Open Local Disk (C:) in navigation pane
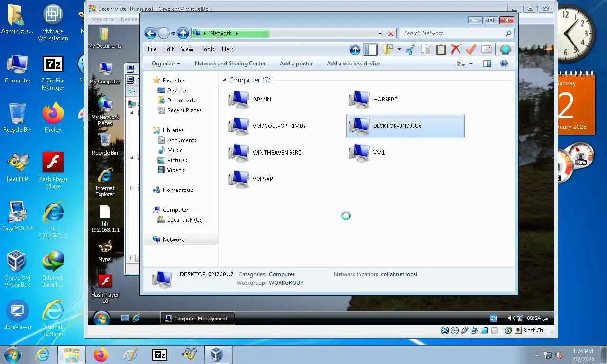This screenshot has height=364, width=607. pyautogui.click(x=185, y=220)
